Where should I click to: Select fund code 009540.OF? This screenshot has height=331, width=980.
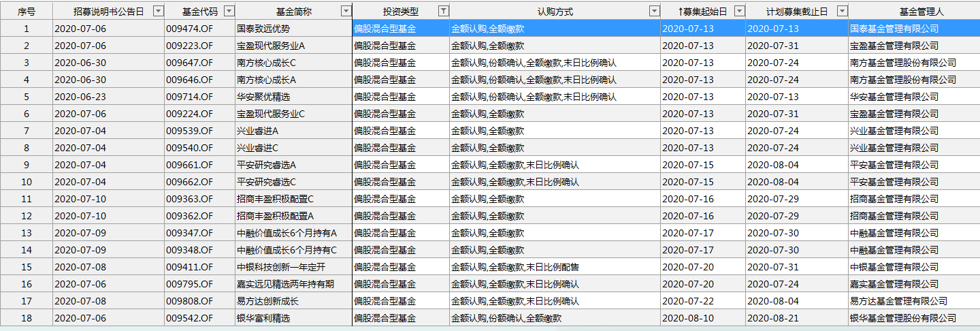pyautogui.click(x=190, y=148)
